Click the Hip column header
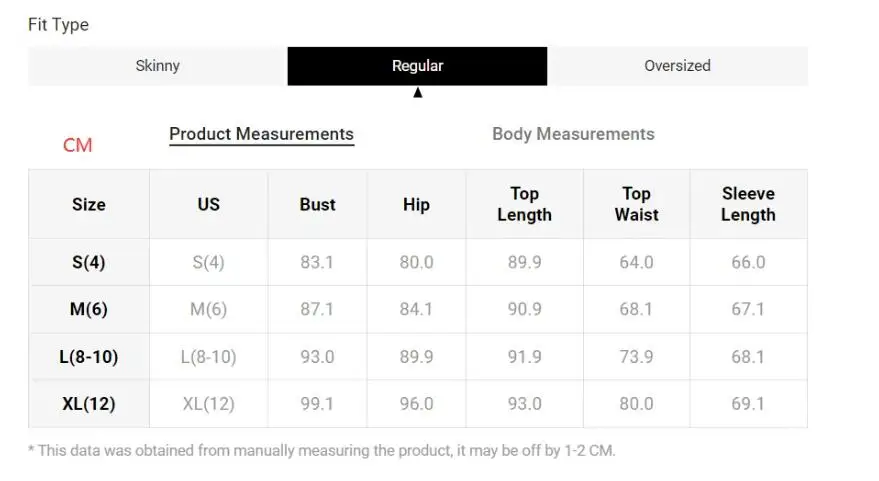Screen dimensions: 879x481 tap(417, 205)
